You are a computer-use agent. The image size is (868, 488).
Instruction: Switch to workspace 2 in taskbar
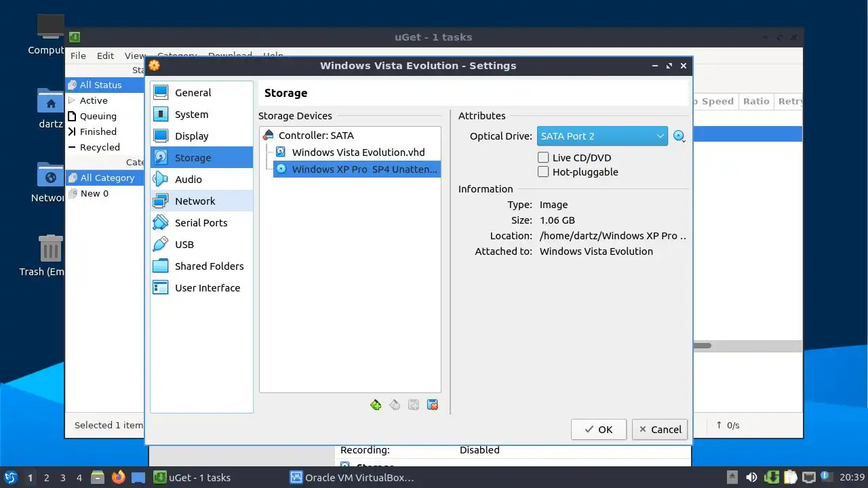[46, 478]
